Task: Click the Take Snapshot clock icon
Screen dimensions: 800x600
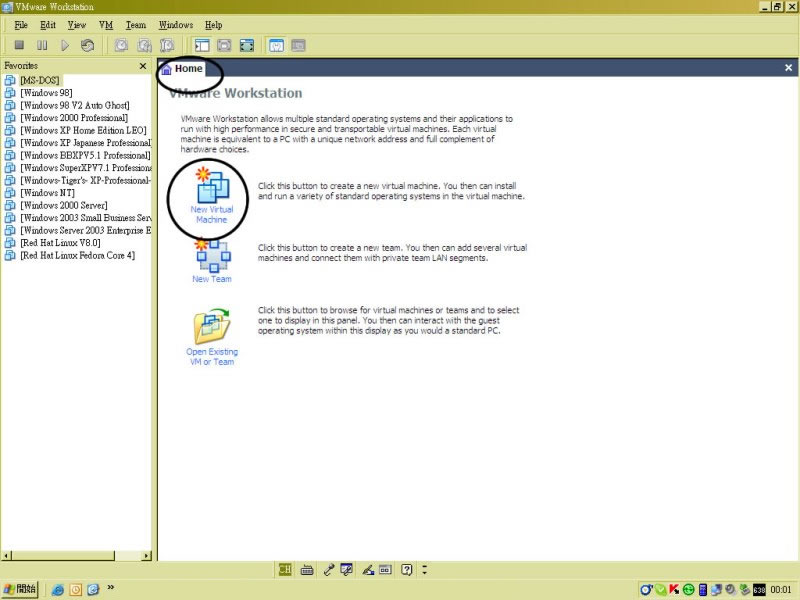Action: pyautogui.click(x=121, y=45)
